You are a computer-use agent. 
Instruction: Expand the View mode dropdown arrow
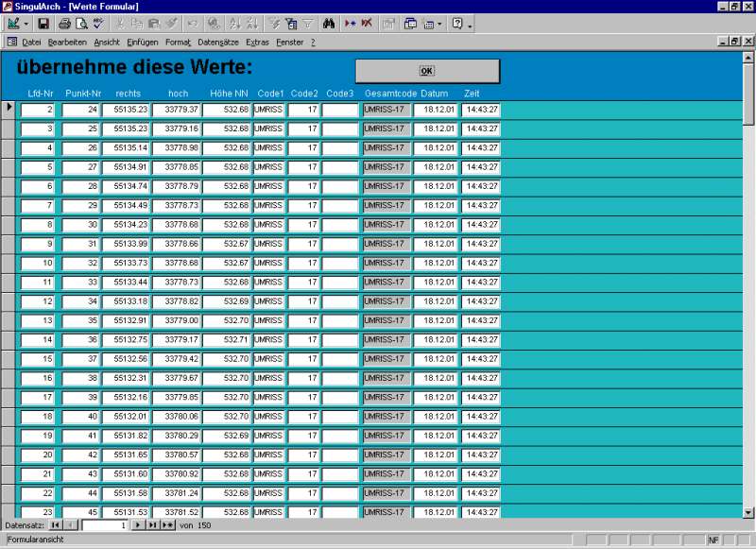click(26, 23)
